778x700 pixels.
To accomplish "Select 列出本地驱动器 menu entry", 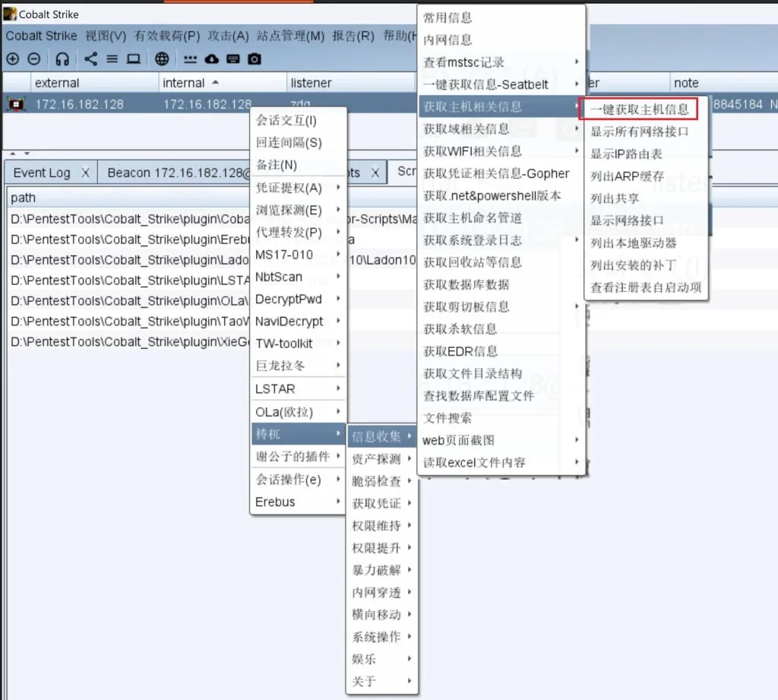I will pos(647,242).
